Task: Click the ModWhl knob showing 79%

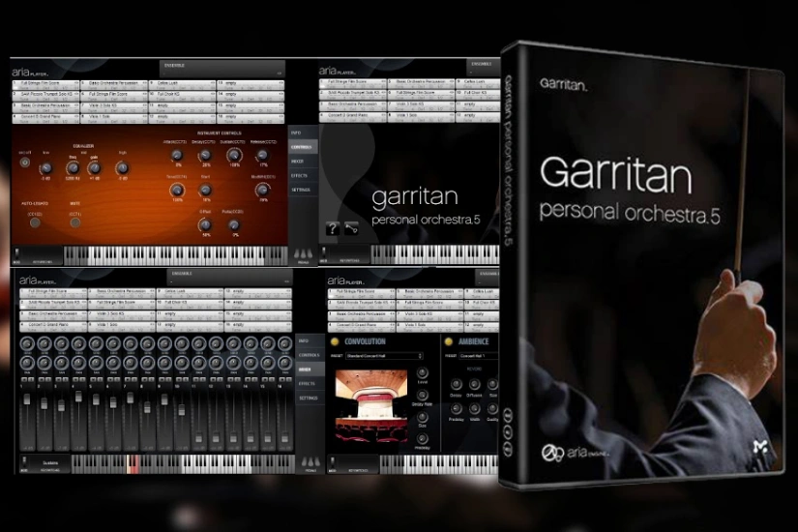Action: point(262,190)
